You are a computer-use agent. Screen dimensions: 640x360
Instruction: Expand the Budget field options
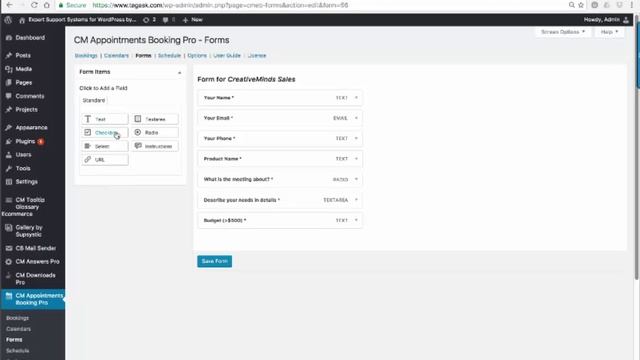pyautogui.click(x=356, y=220)
